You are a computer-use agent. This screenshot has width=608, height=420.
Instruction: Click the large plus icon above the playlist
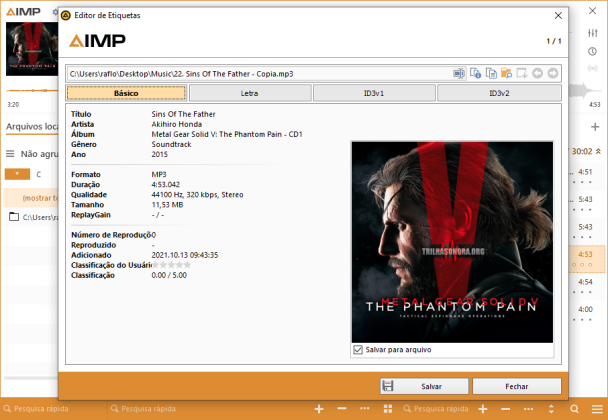(x=595, y=127)
